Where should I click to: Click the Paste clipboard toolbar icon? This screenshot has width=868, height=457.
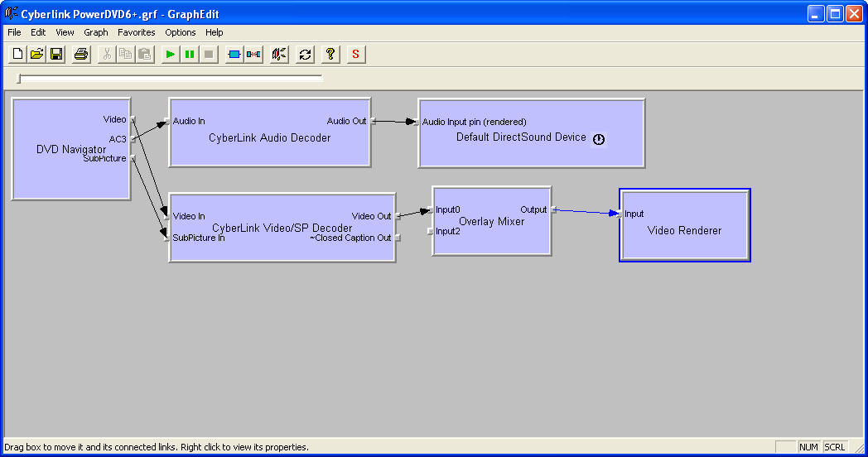coord(145,54)
